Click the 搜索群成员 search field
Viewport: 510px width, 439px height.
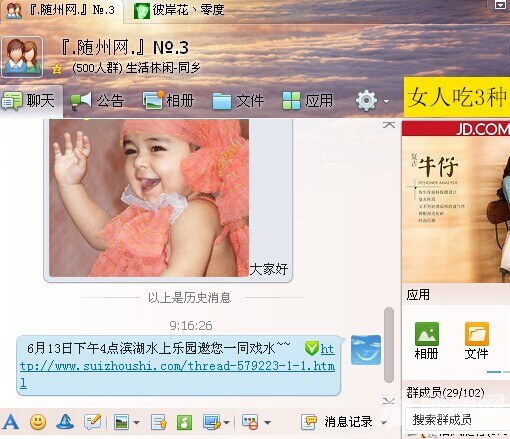click(457, 420)
